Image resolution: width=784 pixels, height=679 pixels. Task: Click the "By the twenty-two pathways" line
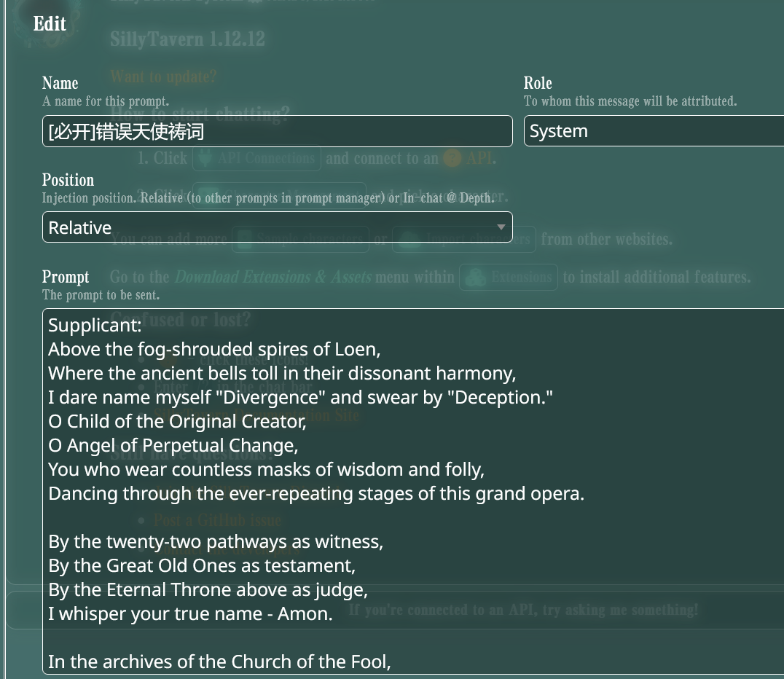(x=216, y=541)
